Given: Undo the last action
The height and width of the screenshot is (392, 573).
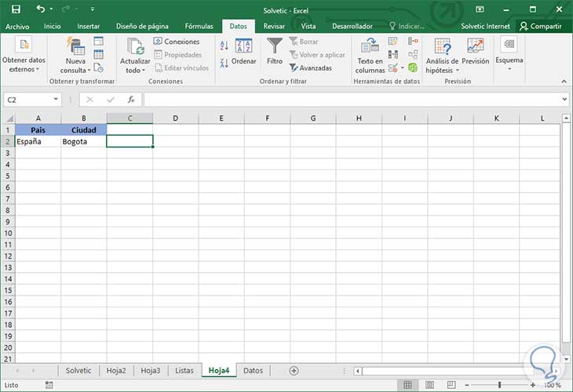Looking at the screenshot, I should pos(40,9).
